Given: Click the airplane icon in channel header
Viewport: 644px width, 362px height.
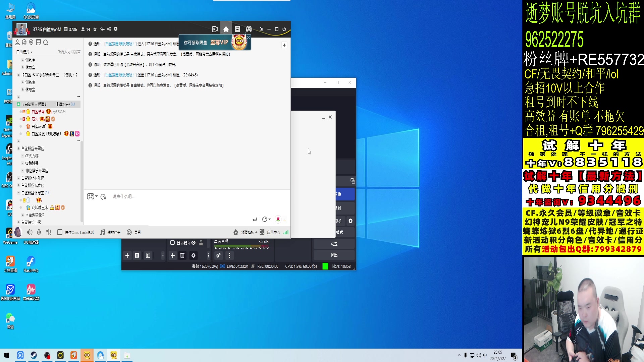Looking at the screenshot, I should (102, 29).
